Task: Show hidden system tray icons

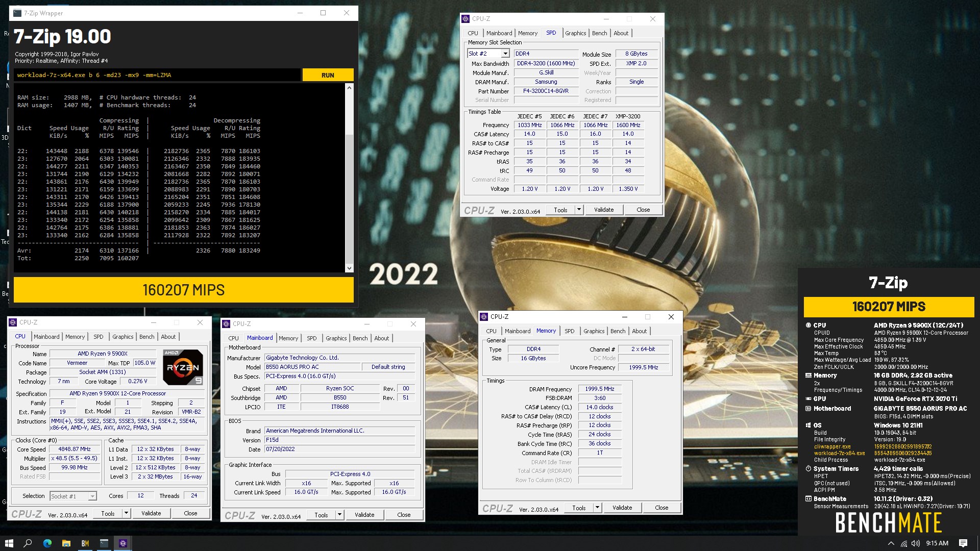Action: pos(891,543)
